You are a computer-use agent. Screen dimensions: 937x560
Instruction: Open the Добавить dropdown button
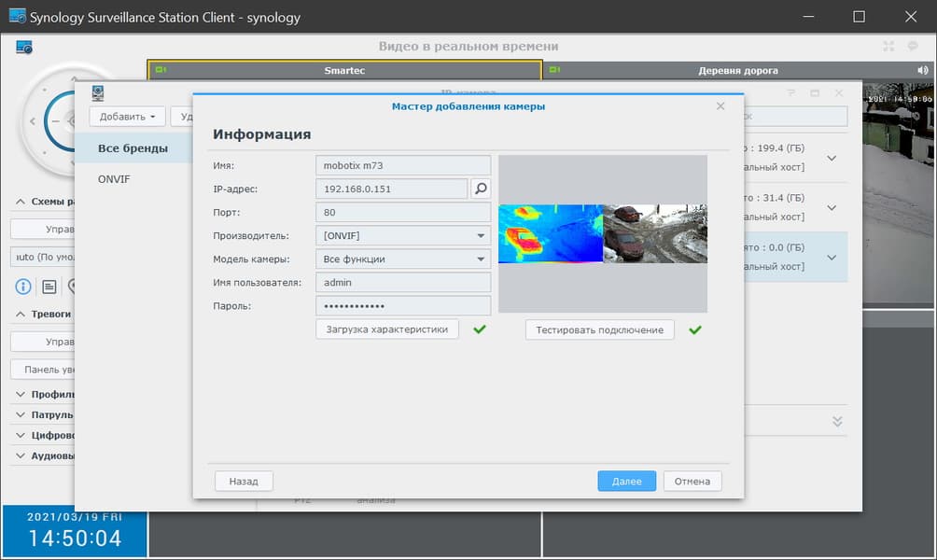(x=128, y=117)
